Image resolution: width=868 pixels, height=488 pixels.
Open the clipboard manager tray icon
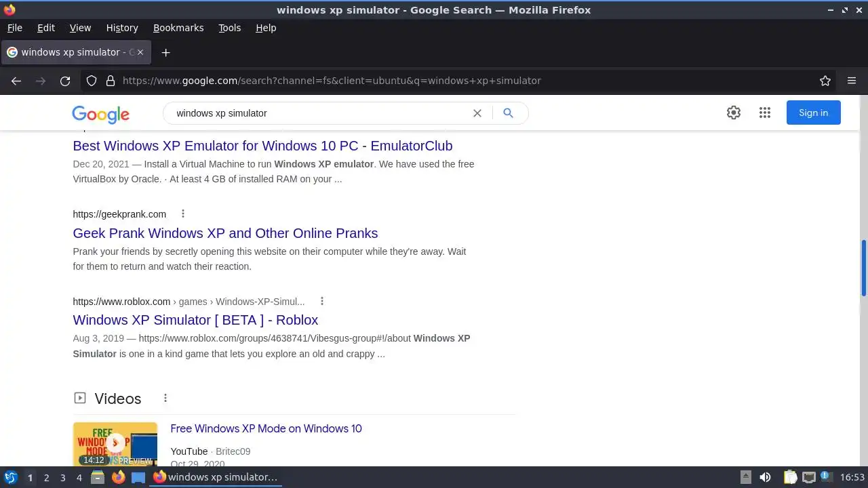790,477
